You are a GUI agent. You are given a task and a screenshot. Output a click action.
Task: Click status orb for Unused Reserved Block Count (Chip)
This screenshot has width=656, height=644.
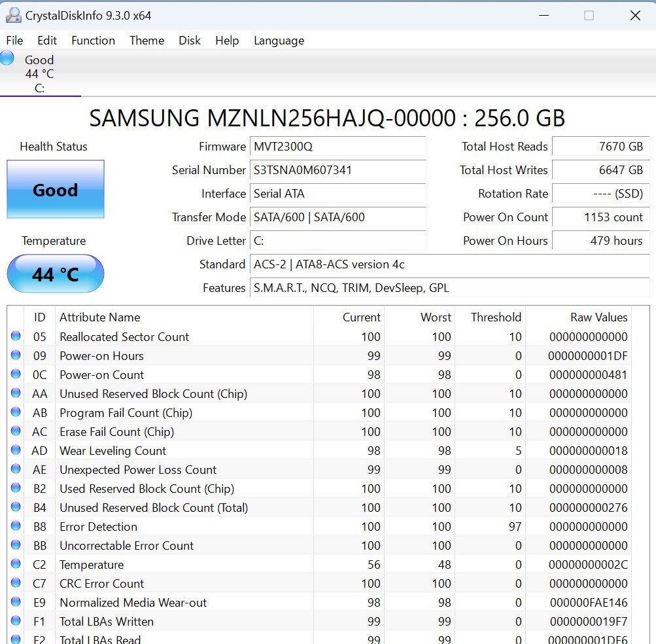[16, 393]
